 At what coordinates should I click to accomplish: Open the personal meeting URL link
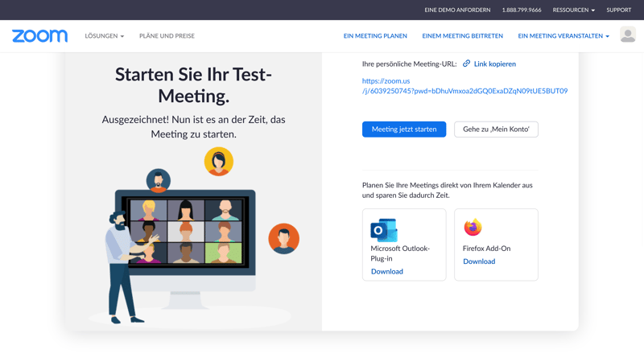click(x=464, y=86)
